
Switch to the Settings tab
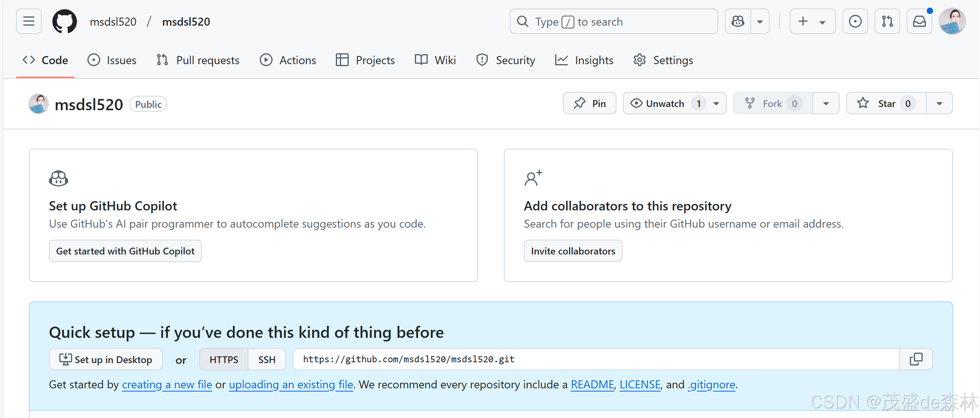(663, 60)
